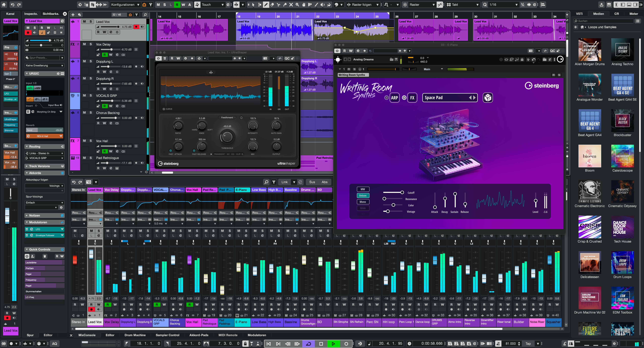Click the FX button in Writing Room Synths

click(412, 98)
